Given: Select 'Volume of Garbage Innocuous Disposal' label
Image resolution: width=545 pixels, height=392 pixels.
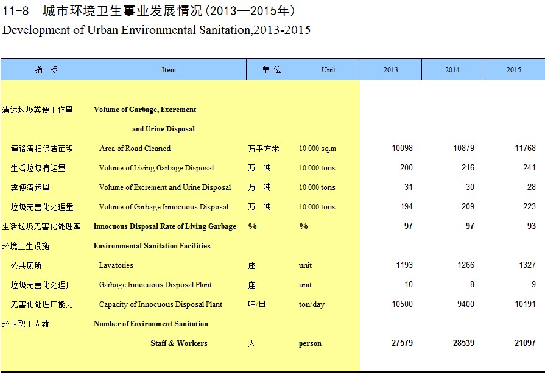Looking at the screenshot, I should coord(164,207).
